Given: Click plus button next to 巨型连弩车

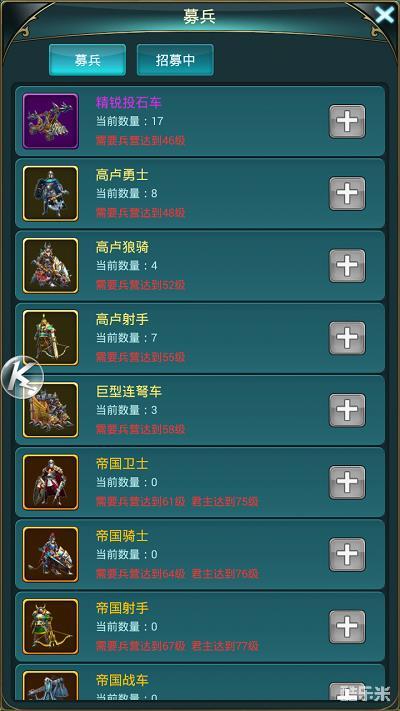Looking at the screenshot, I should [347, 410].
